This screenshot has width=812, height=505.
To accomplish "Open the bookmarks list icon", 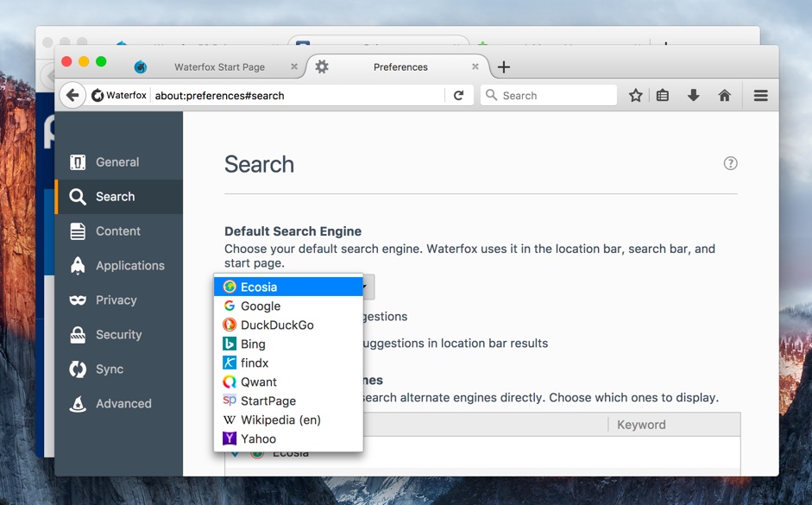I will pyautogui.click(x=663, y=96).
